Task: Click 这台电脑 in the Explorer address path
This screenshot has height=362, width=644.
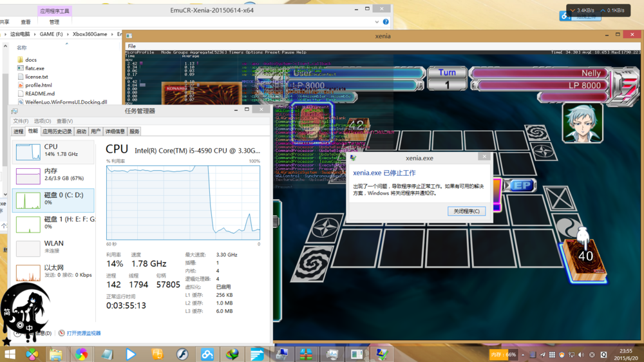Action: [x=20, y=34]
